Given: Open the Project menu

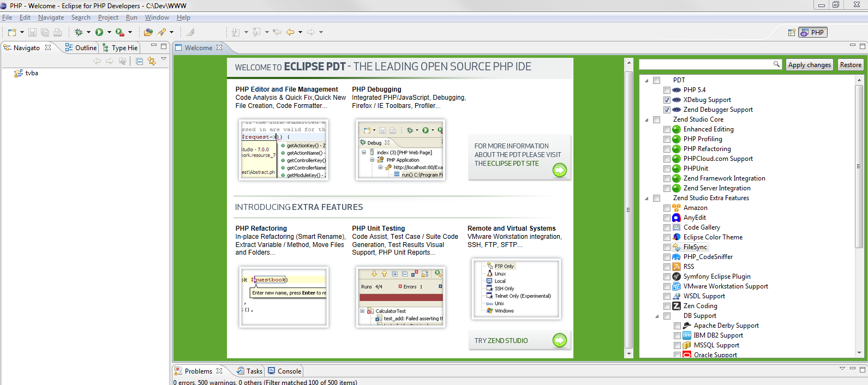Looking at the screenshot, I should 108,17.
